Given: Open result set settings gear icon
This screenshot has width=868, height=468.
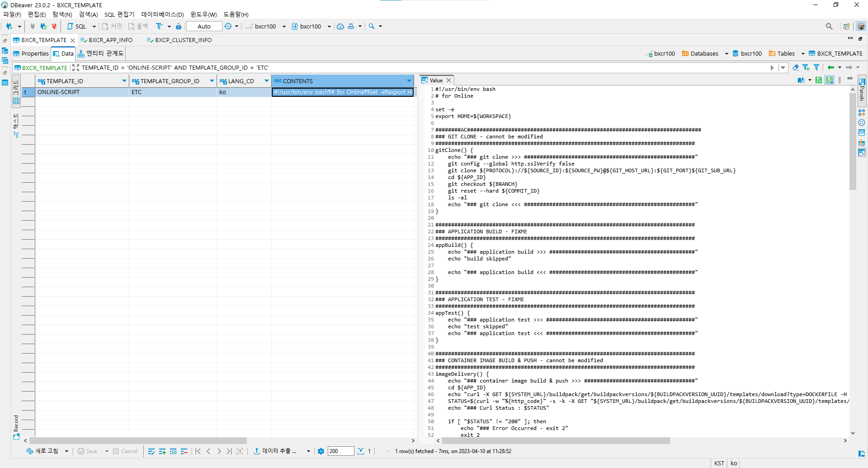Looking at the screenshot, I should click(x=321, y=451).
